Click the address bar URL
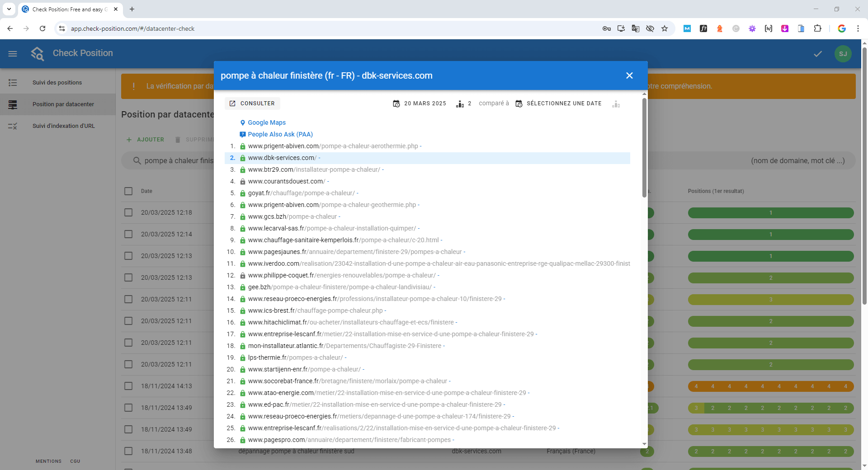 click(132, 28)
